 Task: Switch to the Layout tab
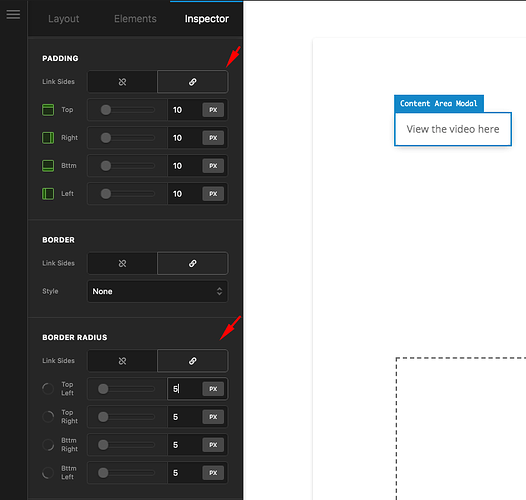point(64,19)
